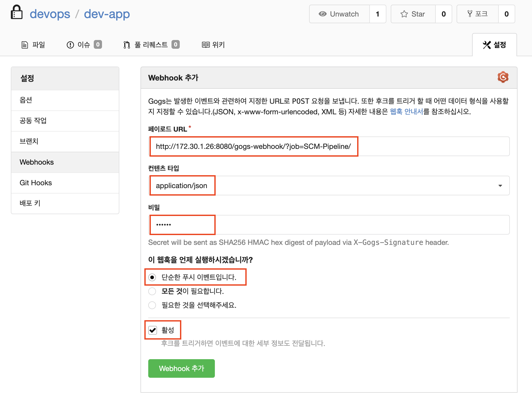The height and width of the screenshot is (402, 532).
Task: Open the 웹훅 안내서 link
Action: click(x=406, y=112)
